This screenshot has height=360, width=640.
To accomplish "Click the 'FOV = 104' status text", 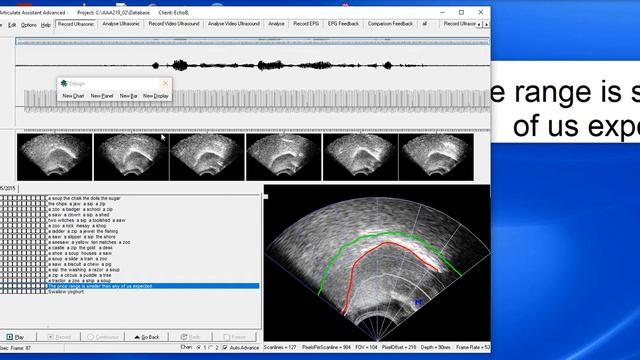I will (366, 348).
